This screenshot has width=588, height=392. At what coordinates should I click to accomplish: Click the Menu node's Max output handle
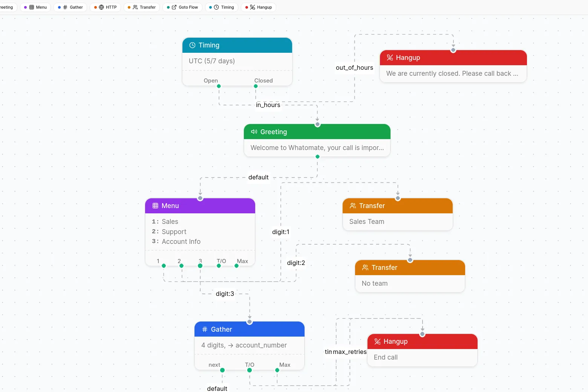236,266
